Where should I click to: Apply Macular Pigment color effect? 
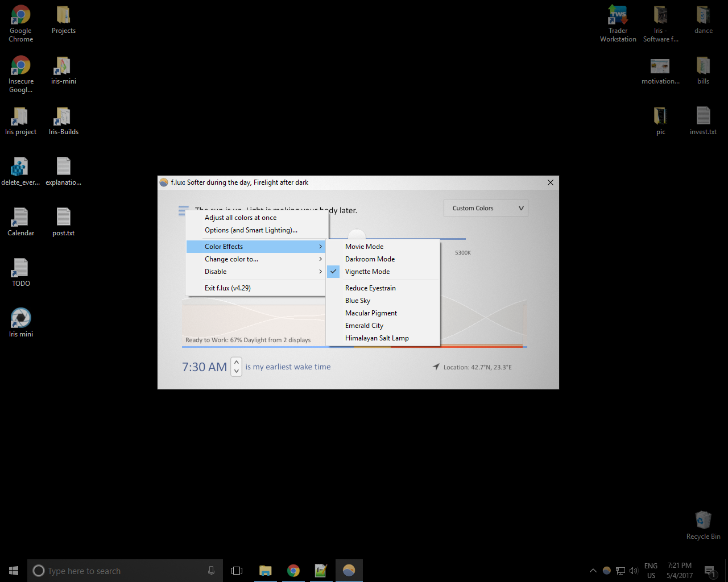click(x=383, y=313)
